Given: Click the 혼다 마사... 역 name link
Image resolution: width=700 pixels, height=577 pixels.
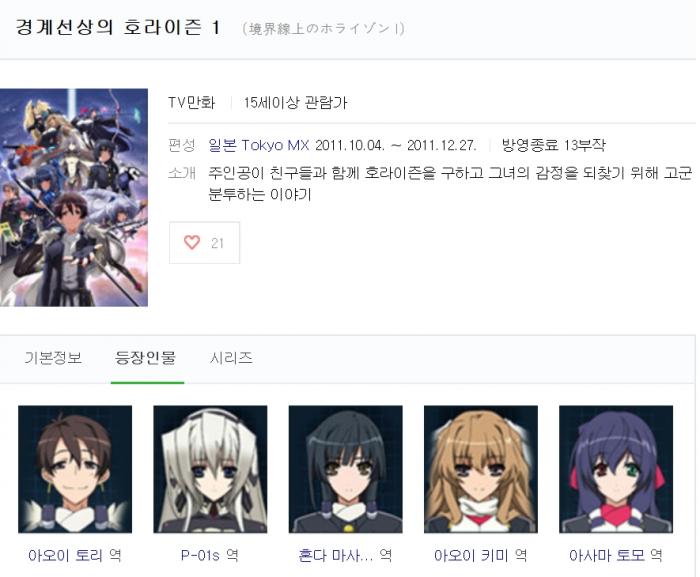Looking at the screenshot, I should [x=345, y=555].
